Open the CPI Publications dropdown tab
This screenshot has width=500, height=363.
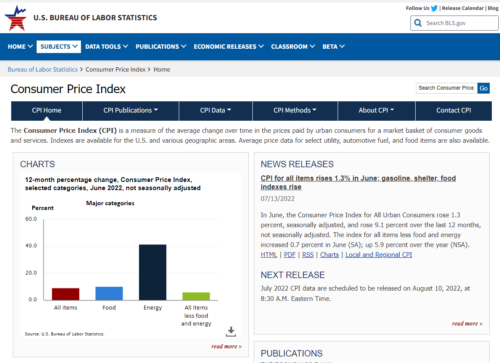point(130,110)
